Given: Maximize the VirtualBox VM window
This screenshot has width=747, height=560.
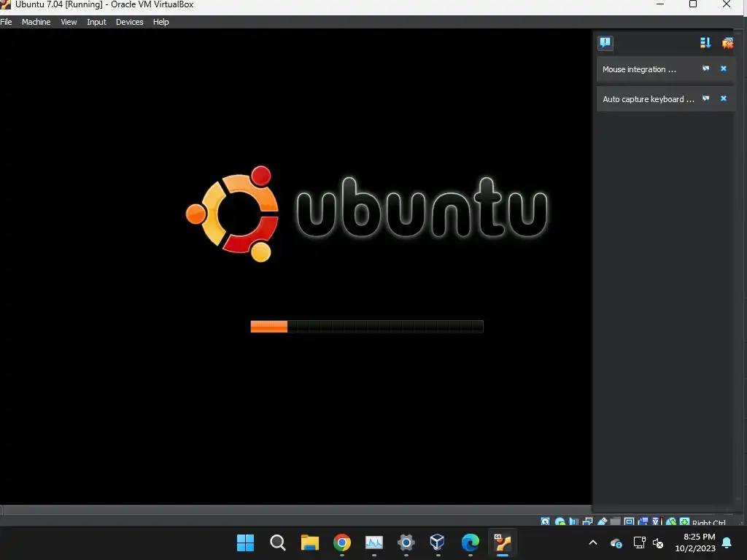Looking at the screenshot, I should pos(693,4).
